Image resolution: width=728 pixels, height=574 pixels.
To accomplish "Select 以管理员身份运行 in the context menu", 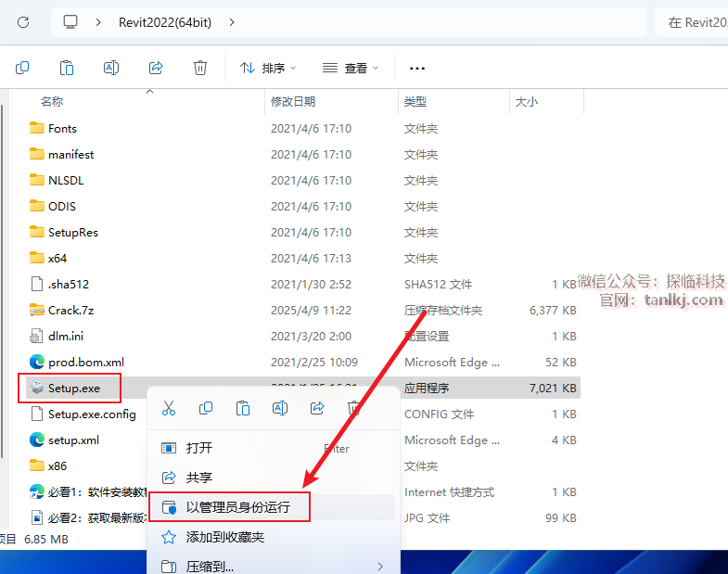I will pyautogui.click(x=237, y=507).
